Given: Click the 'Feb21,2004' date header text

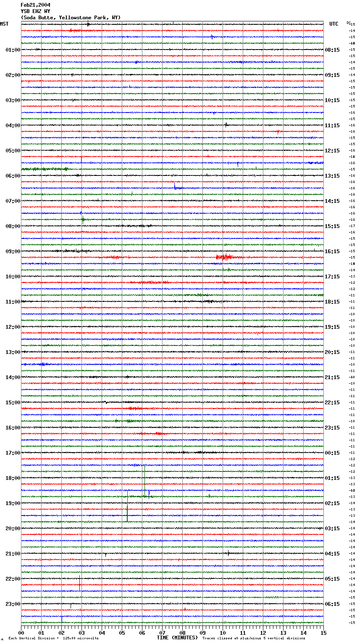Looking at the screenshot, I should (x=35, y=5).
